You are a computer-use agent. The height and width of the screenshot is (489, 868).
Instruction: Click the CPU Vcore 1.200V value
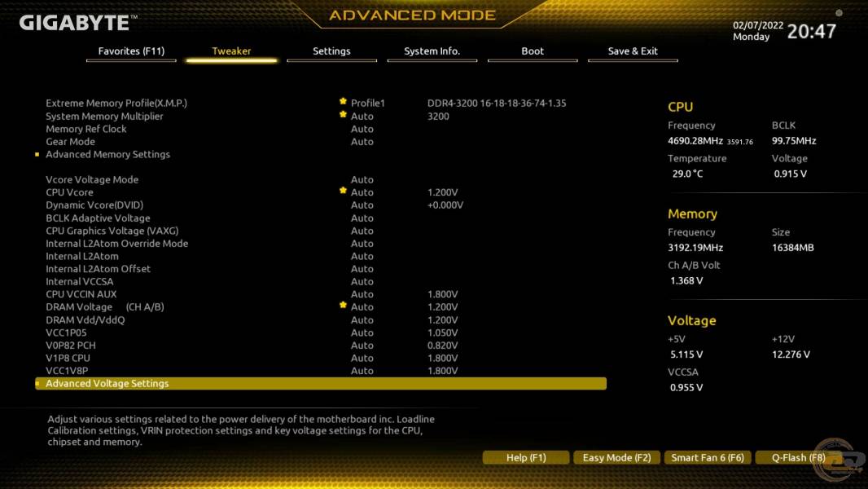442,192
